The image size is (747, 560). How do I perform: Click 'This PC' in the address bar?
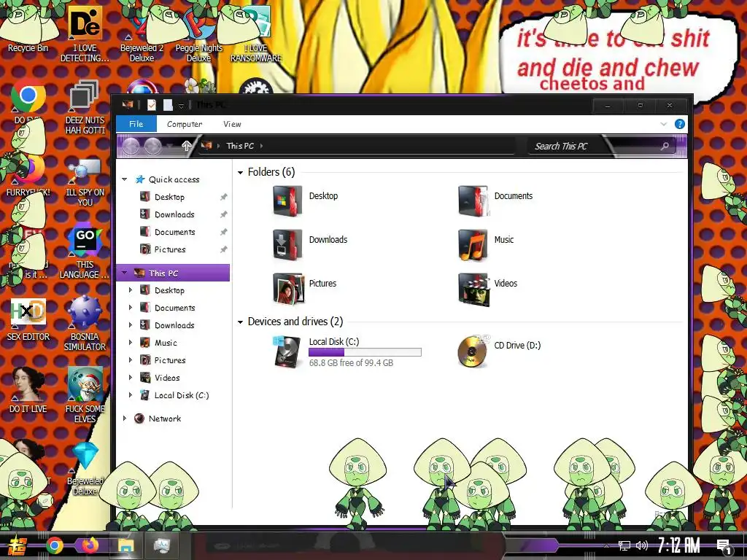coord(240,146)
